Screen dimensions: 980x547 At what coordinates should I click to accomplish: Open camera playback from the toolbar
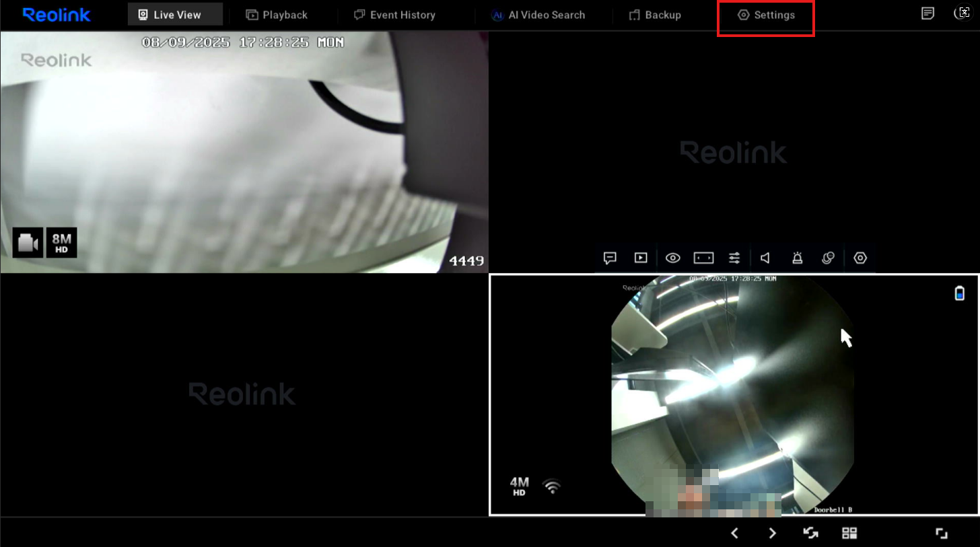point(641,258)
